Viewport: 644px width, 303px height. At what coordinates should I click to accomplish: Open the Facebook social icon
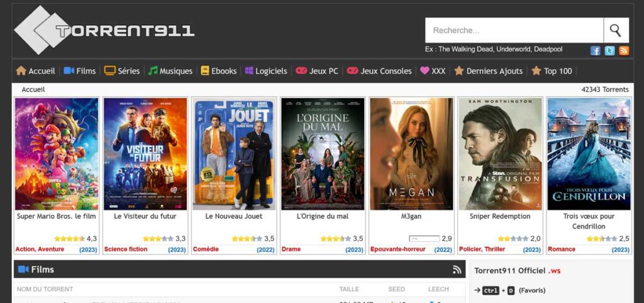point(595,50)
